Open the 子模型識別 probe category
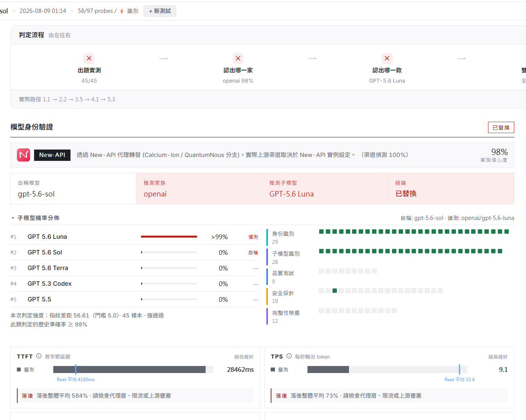The height and width of the screenshot is (420, 526). click(286, 254)
